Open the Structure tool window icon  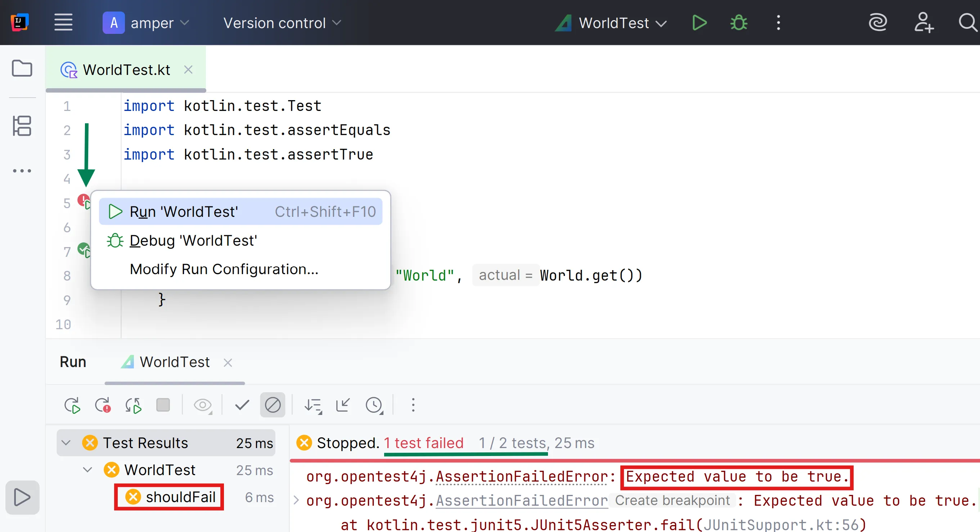tap(22, 126)
